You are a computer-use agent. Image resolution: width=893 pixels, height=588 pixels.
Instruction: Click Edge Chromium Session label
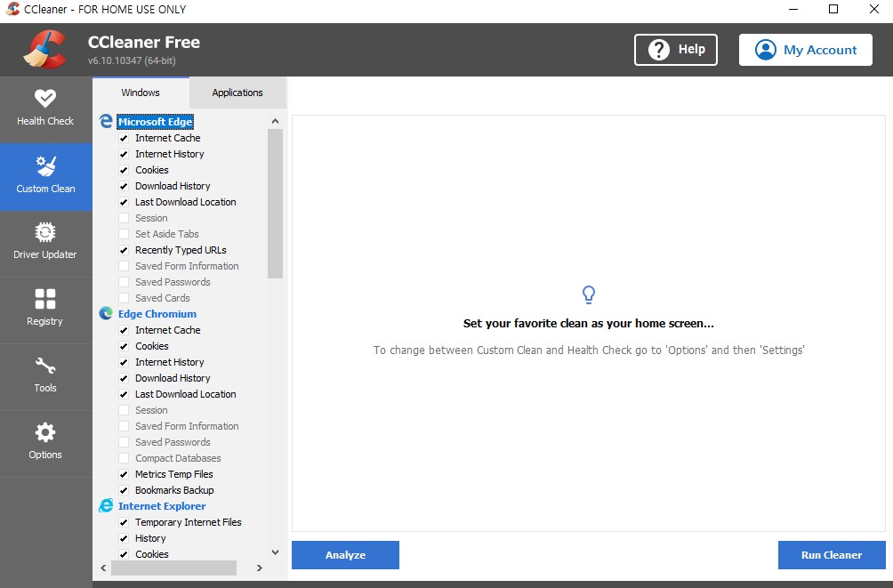pos(151,410)
